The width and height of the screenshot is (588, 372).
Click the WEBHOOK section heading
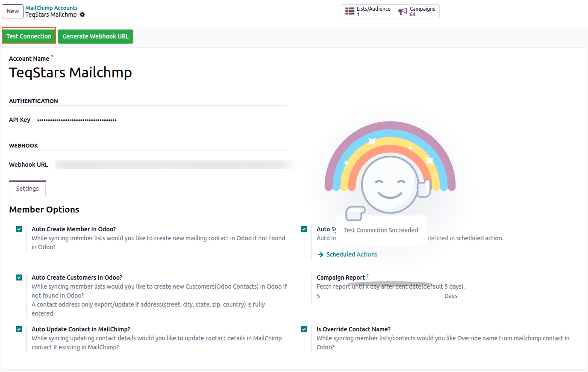pyautogui.click(x=24, y=146)
